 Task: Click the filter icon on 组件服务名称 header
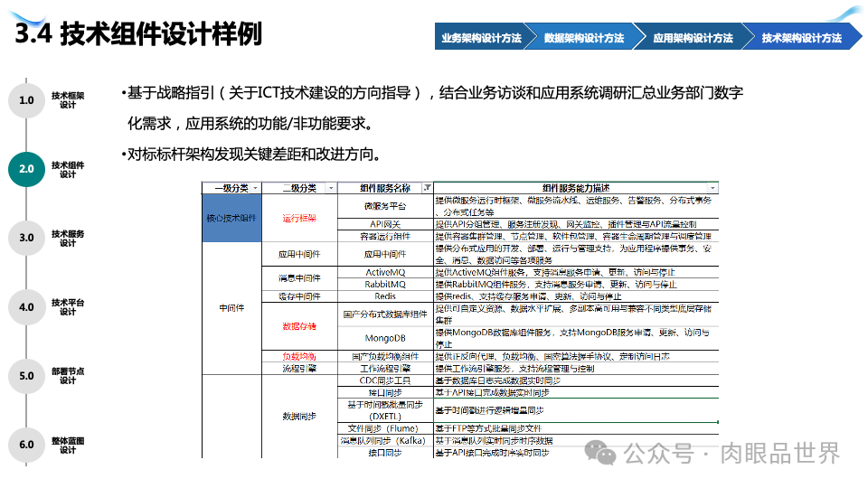(x=428, y=188)
